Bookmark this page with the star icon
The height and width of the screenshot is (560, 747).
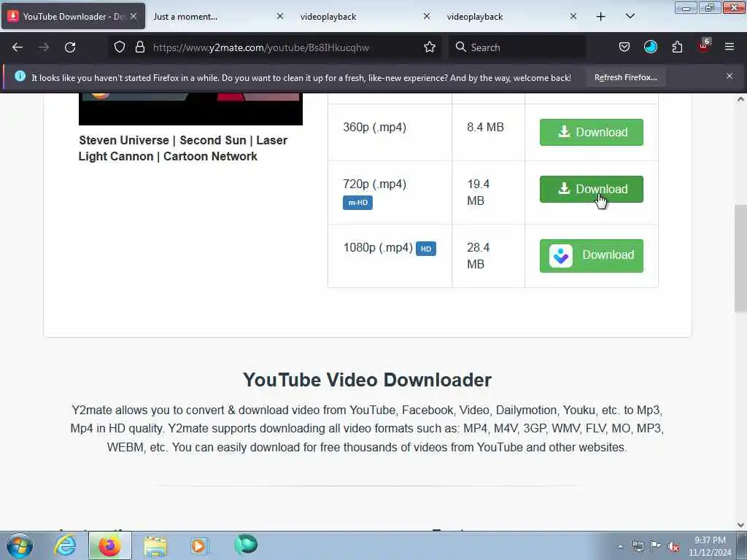tap(430, 47)
